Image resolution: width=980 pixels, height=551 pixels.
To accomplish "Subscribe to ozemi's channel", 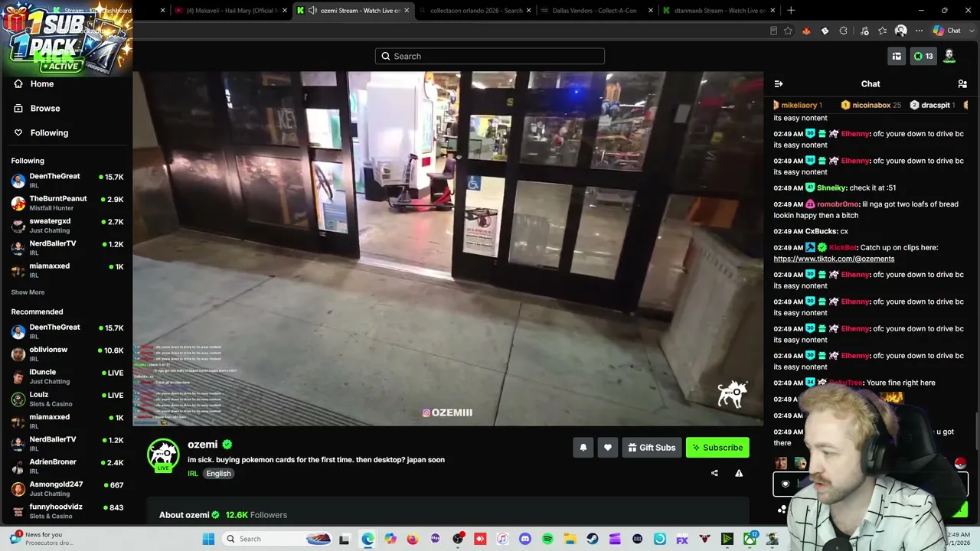I will [717, 448].
